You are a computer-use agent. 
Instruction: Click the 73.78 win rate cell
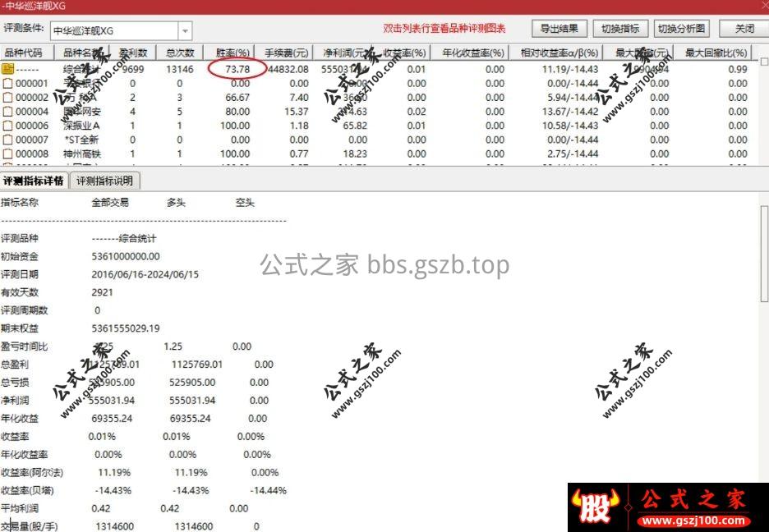[x=237, y=69]
